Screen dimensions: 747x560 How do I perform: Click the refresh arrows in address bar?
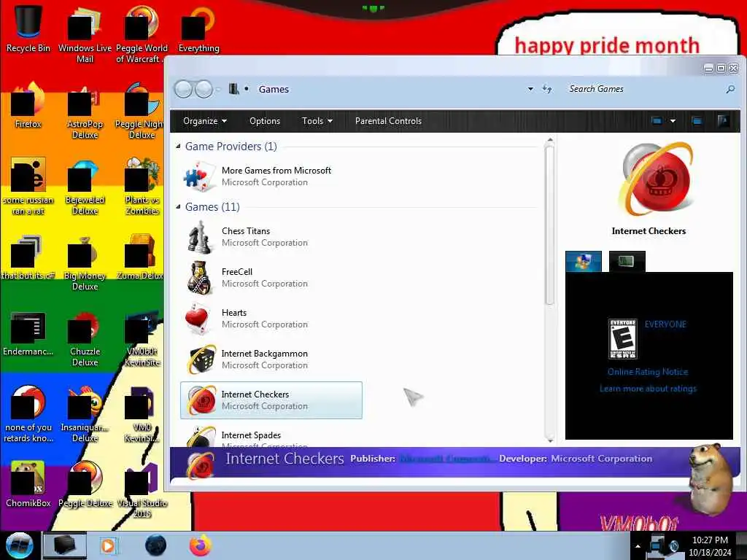(x=547, y=89)
